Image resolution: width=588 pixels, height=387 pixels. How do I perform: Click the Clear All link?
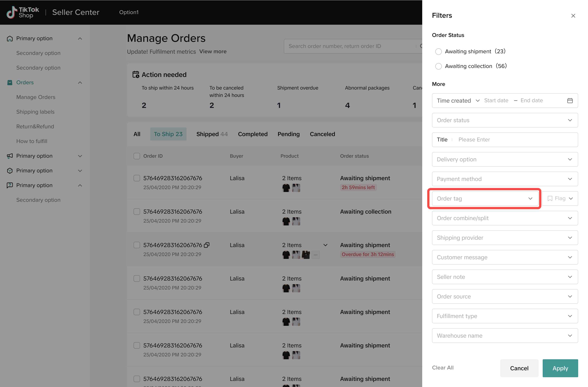[442, 367]
